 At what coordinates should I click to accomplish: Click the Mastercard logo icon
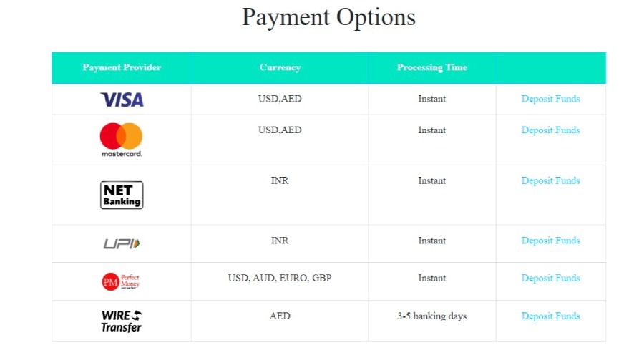pyautogui.click(x=122, y=139)
